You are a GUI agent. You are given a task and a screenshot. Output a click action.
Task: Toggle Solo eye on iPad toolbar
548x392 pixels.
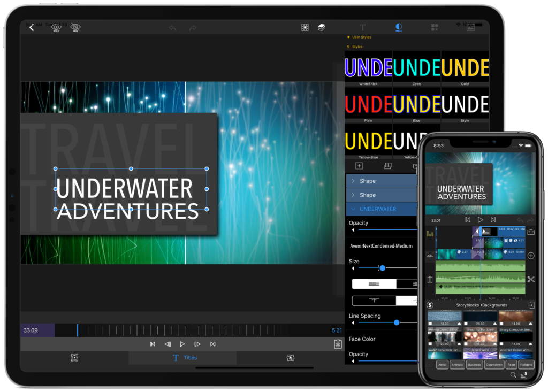(56, 27)
